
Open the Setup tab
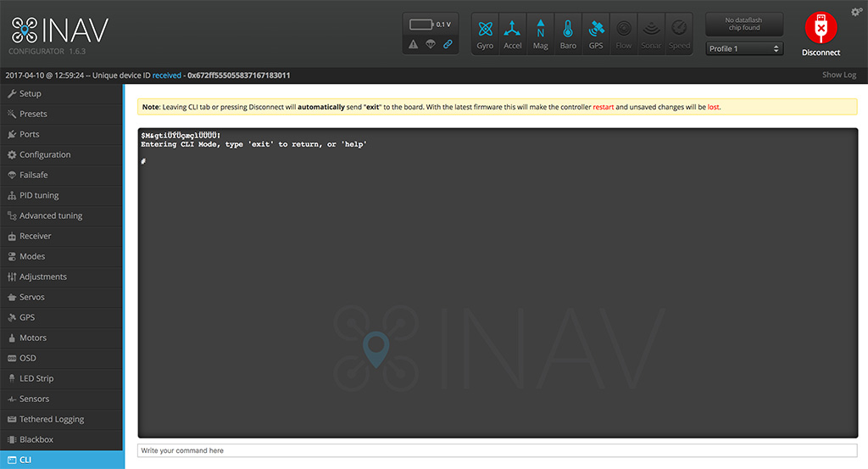pyautogui.click(x=31, y=93)
